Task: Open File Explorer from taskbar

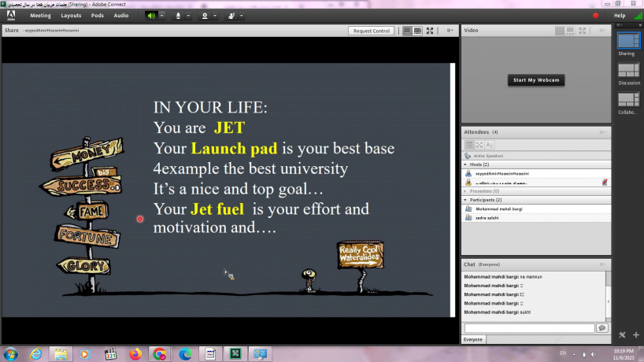Action: pos(61,354)
